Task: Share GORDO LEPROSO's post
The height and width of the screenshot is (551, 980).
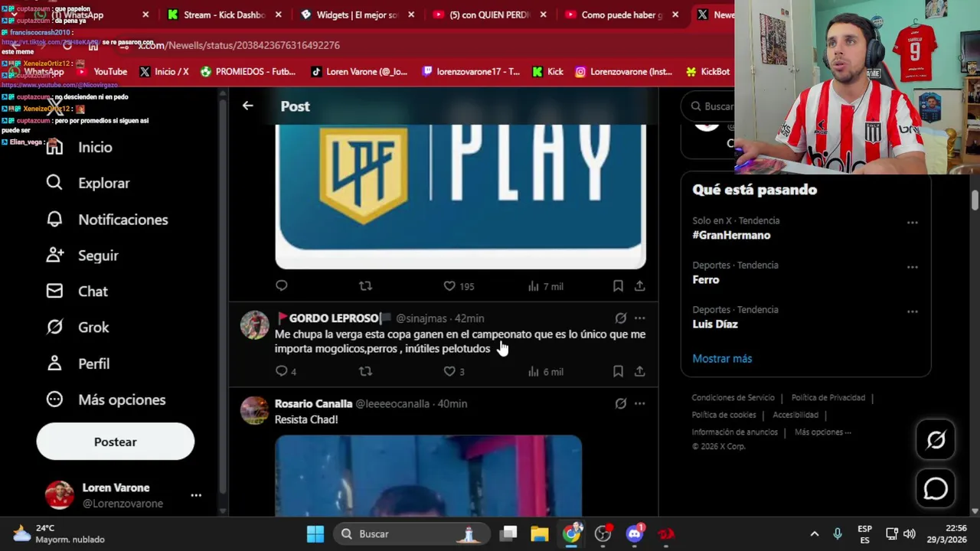Action: 639,371
